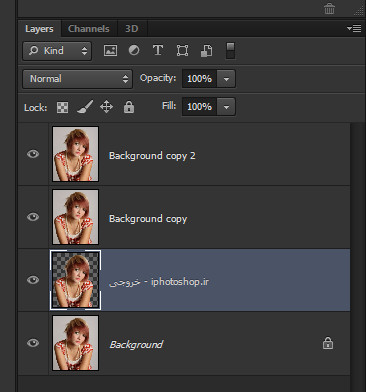Open the Normal blend mode dropdown
The width and height of the screenshot is (366, 392).
coord(78,79)
